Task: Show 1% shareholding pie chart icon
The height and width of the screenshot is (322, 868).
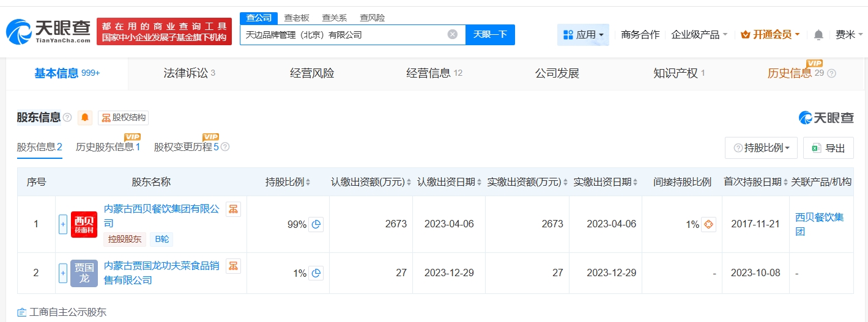Action: point(316,273)
